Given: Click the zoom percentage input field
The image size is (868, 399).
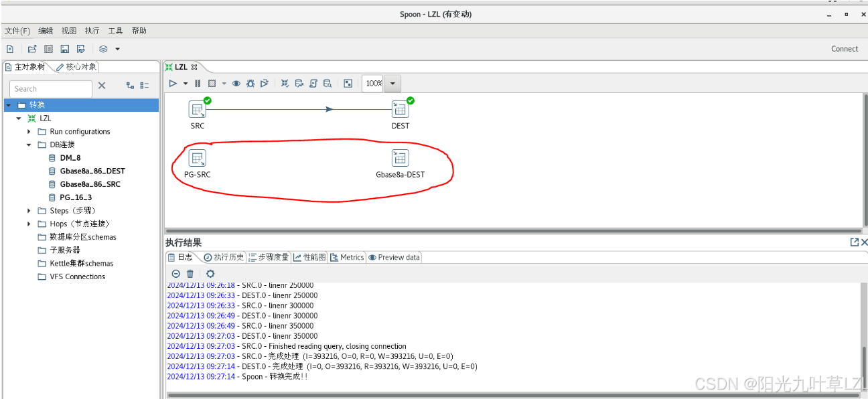Looking at the screenshot, I should point(373,84).
